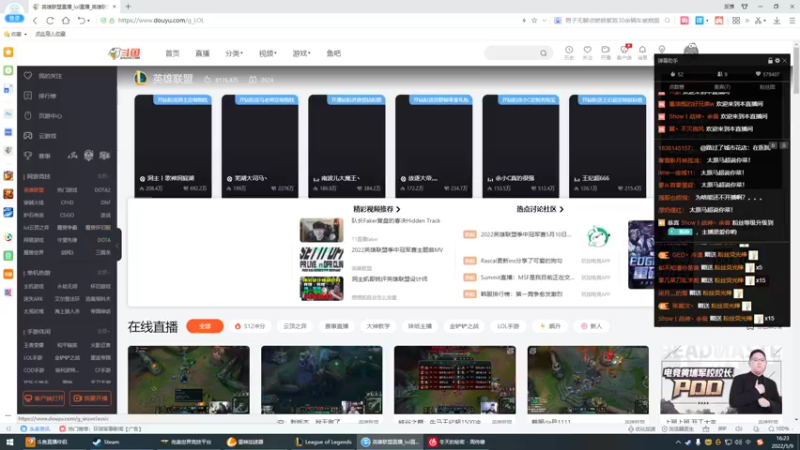Screen dimensions: 800x450
Task: Expand 全部 in 手游休闲 section
Action: pyautogui.click(x=104, y=331)
